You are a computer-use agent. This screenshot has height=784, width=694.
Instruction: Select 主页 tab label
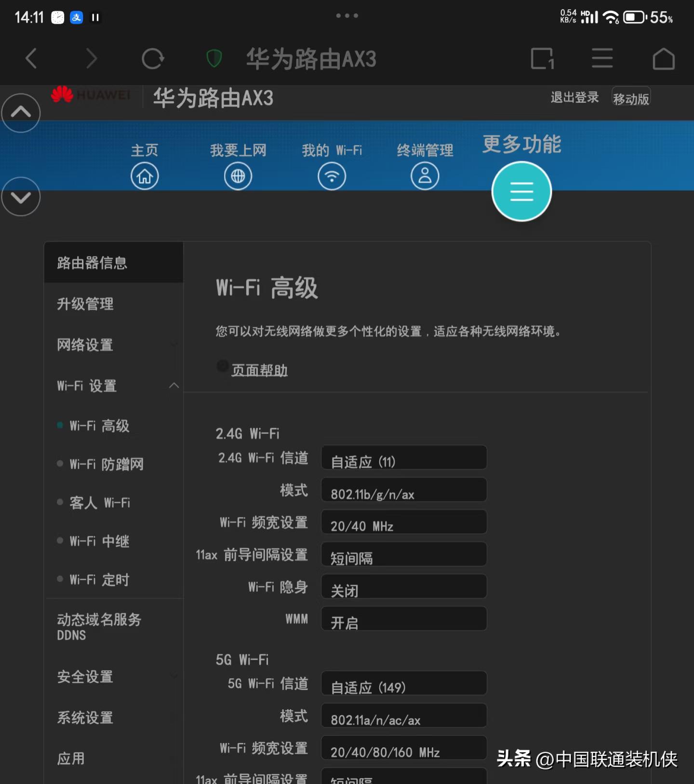[145, 150]
